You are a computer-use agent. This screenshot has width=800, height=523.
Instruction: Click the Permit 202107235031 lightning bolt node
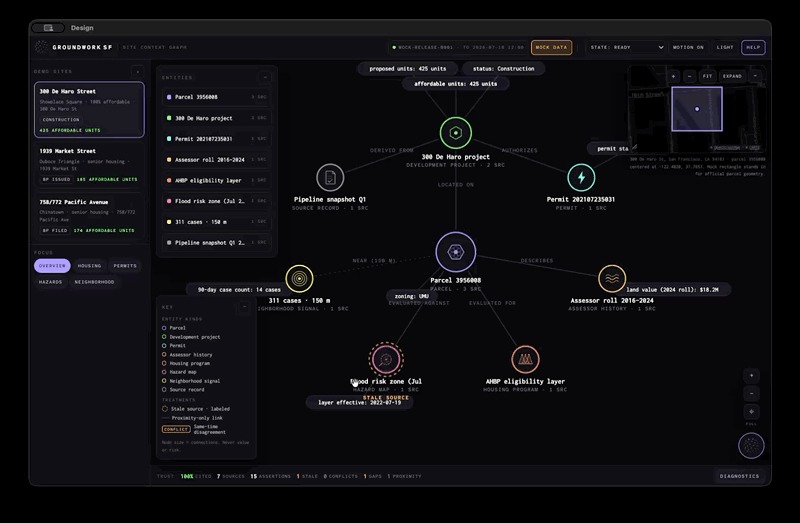tap(581, 178)
